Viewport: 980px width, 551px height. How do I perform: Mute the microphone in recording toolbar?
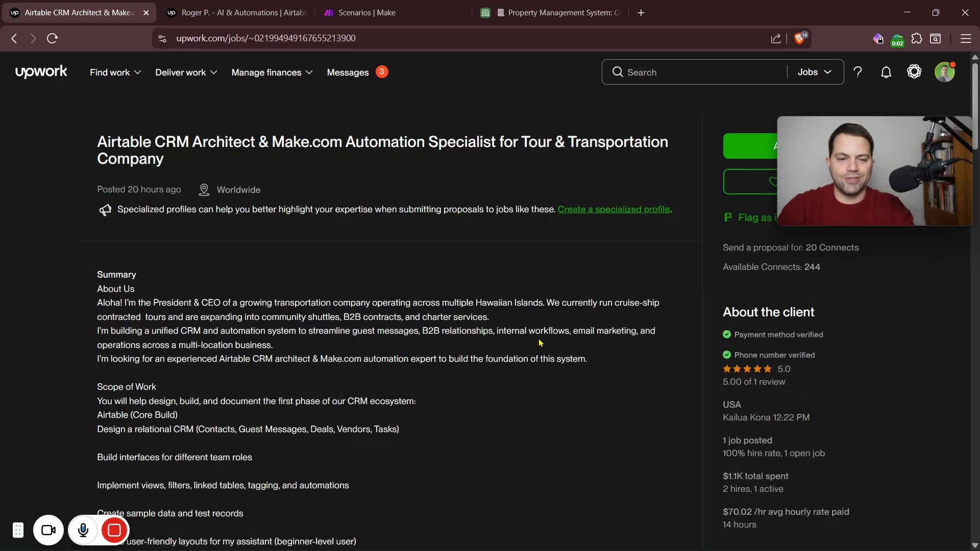tap(83, 531)
